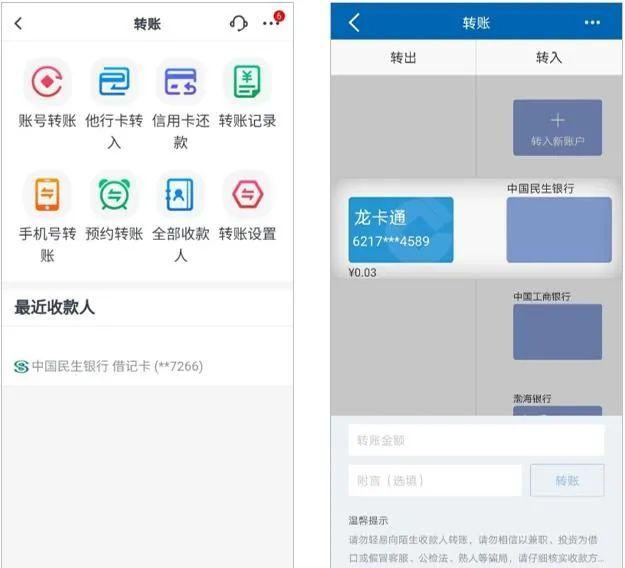Select 渤海银行 recipient card
Image resolution: width=625 pixels, height=568 pixels.
[557, 411]
